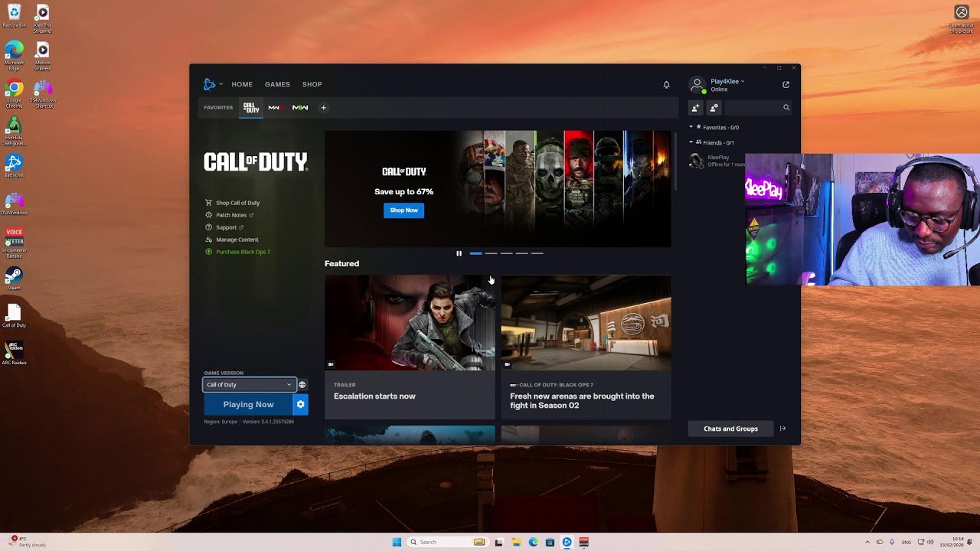Show hidden system tray icons
Screen dimensions: 980x551
[867, 543]
